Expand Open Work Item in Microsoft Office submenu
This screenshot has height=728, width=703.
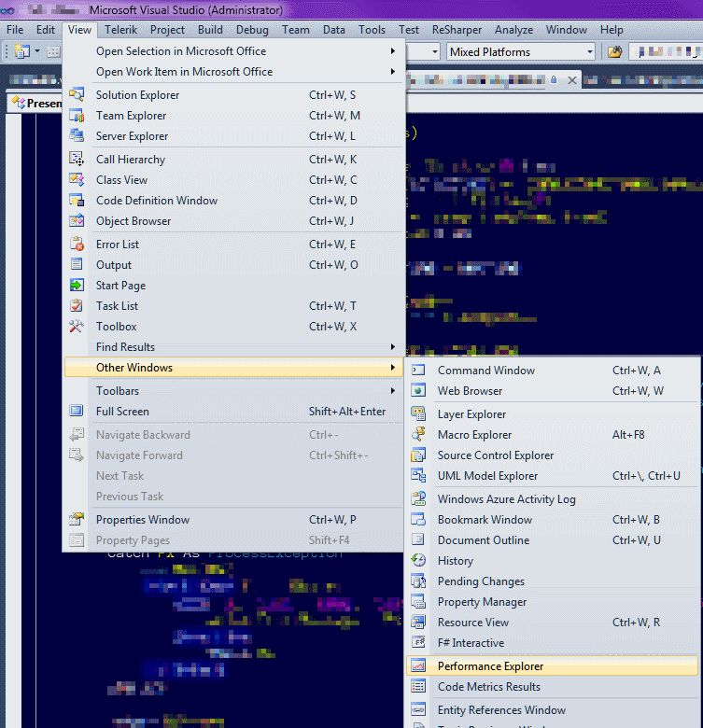point(393,72)
